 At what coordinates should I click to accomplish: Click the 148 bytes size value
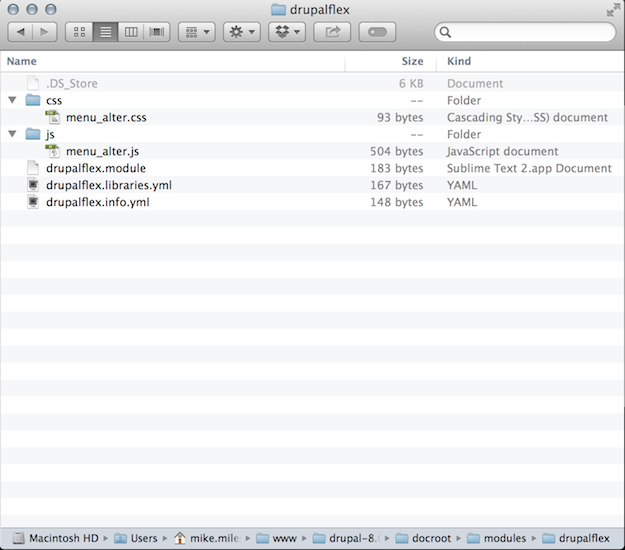pos(397,202)
